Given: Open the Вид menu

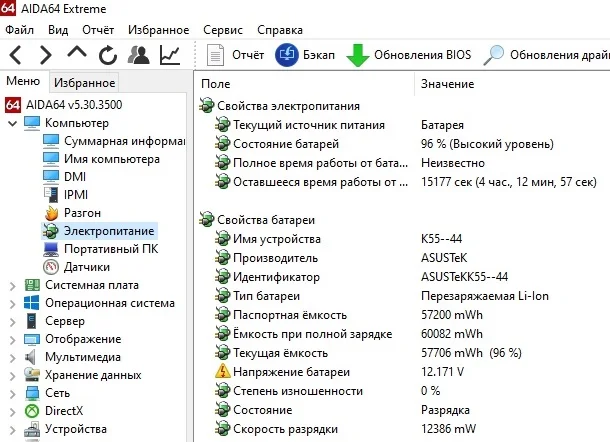Looking at the screenshot, I should pos(58,30).
